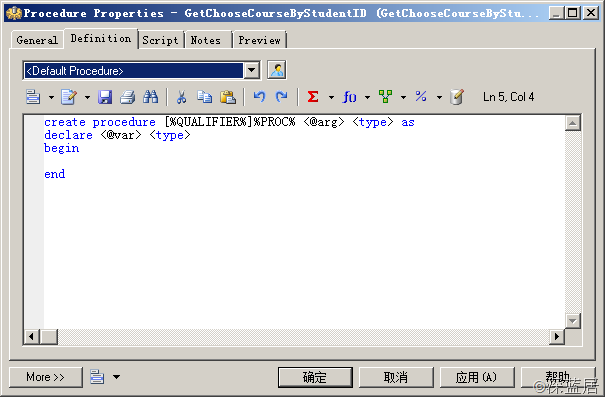Insert operator using red Sigma icon
Viewport: 605px width, 397px height.
click(x=313, y=96)
